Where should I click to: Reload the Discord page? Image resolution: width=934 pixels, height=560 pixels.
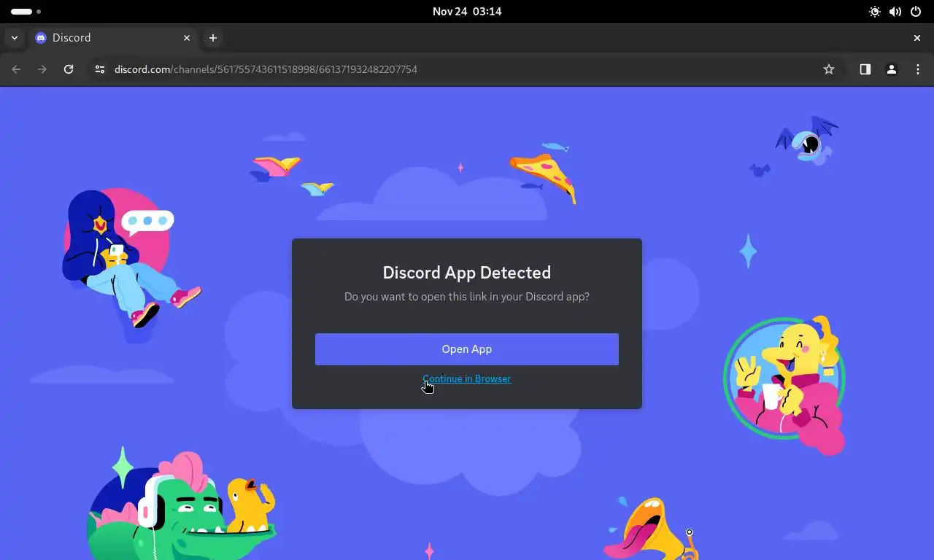click(69, 69)
